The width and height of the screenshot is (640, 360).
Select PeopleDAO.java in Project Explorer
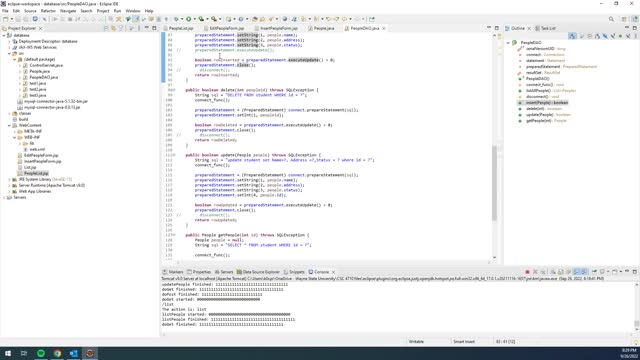pos(44,77)
